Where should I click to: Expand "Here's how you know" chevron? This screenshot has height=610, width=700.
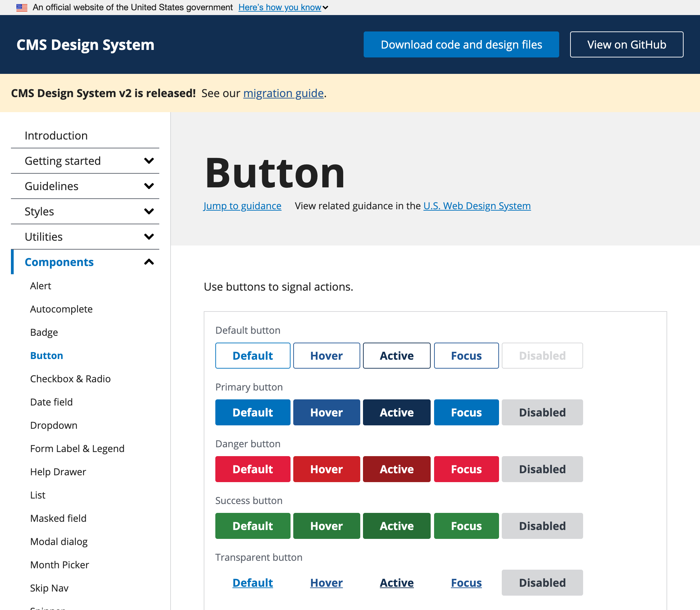point(325,8)
